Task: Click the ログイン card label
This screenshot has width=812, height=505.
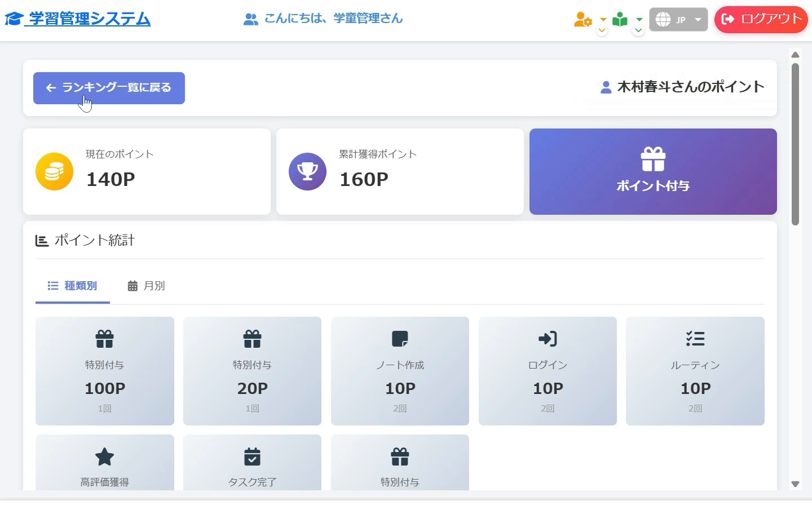Action: click(x=548, y=365)
